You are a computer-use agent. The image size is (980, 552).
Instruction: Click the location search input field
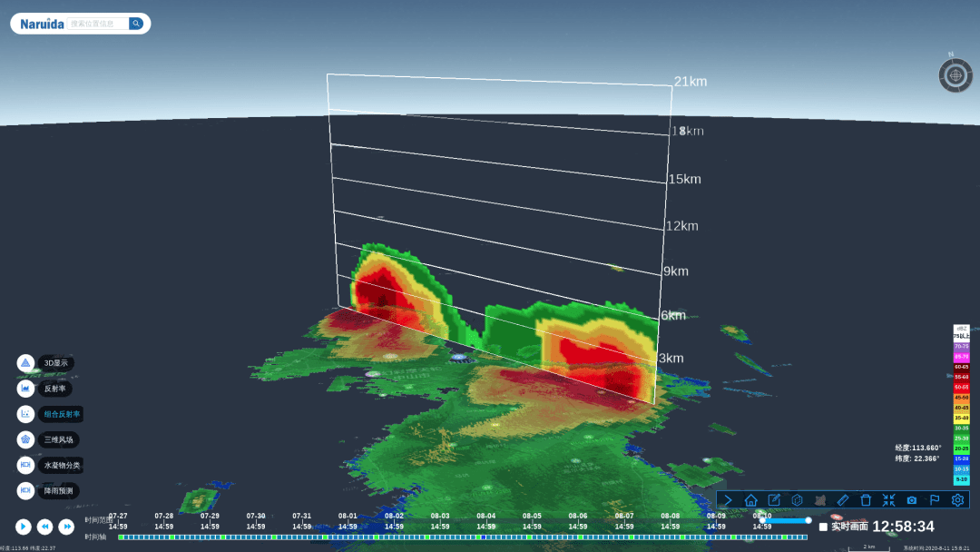(x=98, y=24)
